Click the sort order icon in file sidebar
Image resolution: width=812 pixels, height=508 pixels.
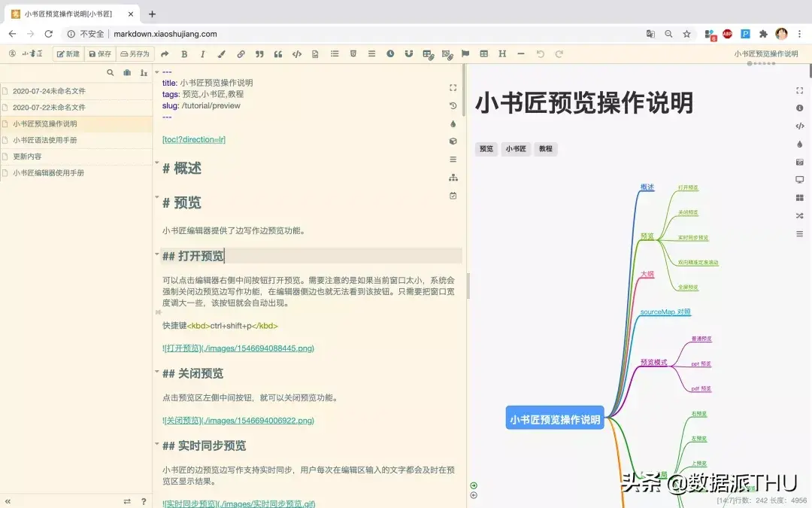pos(144,72)
